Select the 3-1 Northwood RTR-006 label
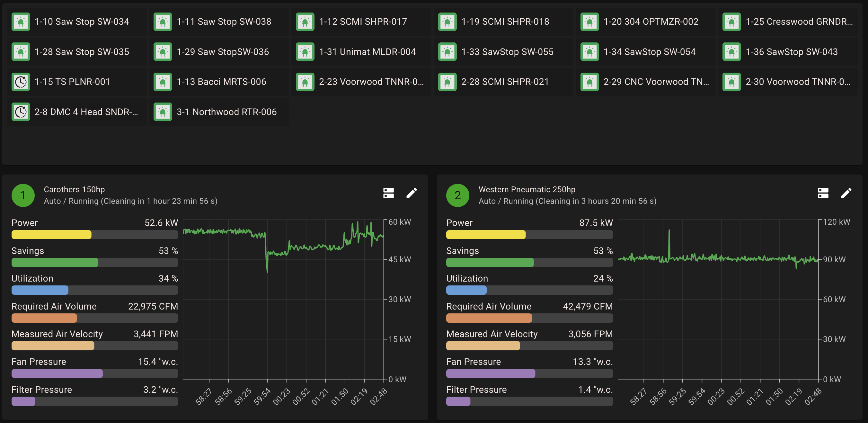Image resolution: width=868 pixels, height=423 pixels. [x=227, y=112]
